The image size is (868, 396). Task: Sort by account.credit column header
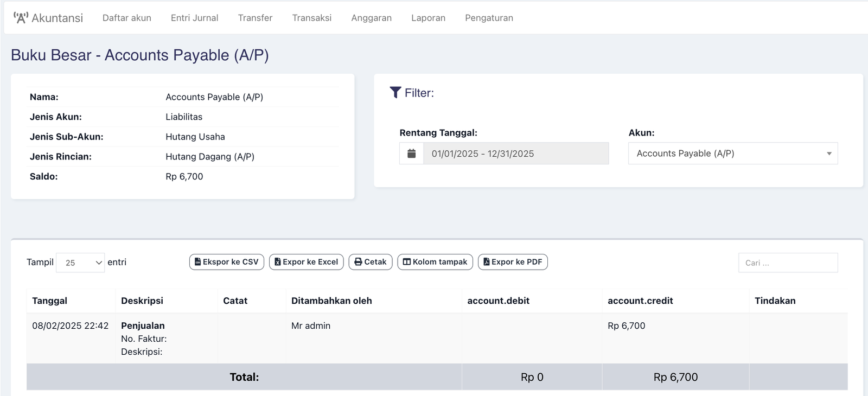pos(640,301)
